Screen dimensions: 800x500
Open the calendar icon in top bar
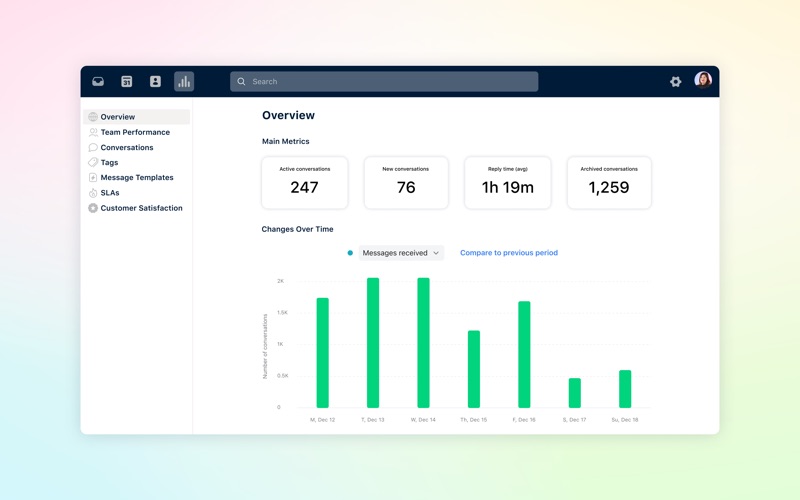pyautogui.click(x=127, y=82)
